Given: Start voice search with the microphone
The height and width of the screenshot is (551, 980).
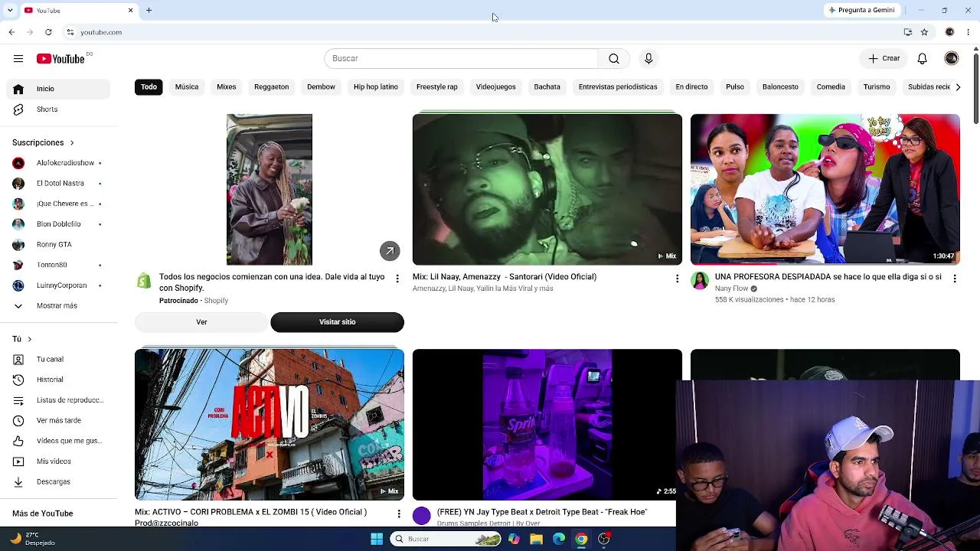Looking at the screenshot, I should [648, 59].
